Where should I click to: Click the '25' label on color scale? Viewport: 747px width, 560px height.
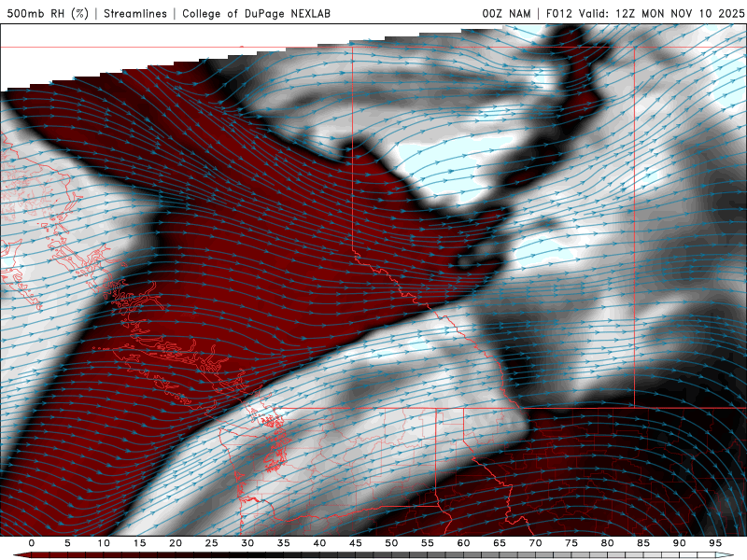coord(212,543)
